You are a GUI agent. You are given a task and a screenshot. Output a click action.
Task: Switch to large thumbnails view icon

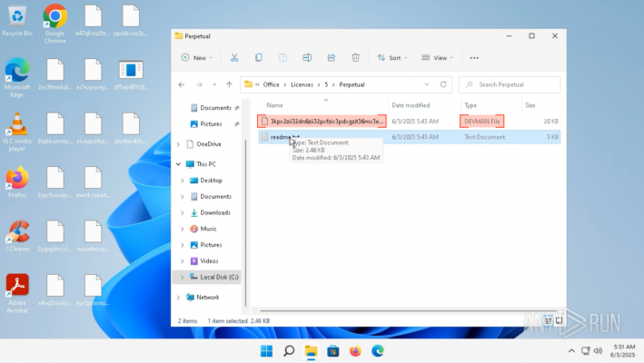pos(559,320)
